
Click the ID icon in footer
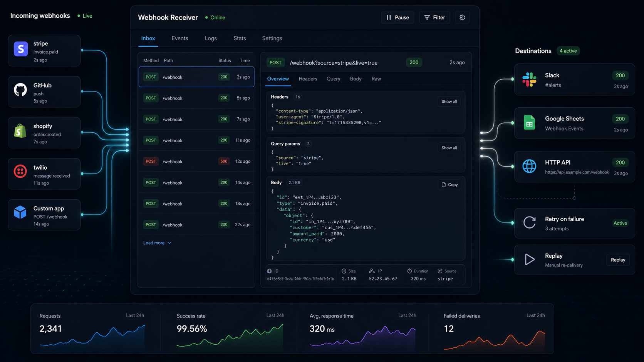(270, 271)
